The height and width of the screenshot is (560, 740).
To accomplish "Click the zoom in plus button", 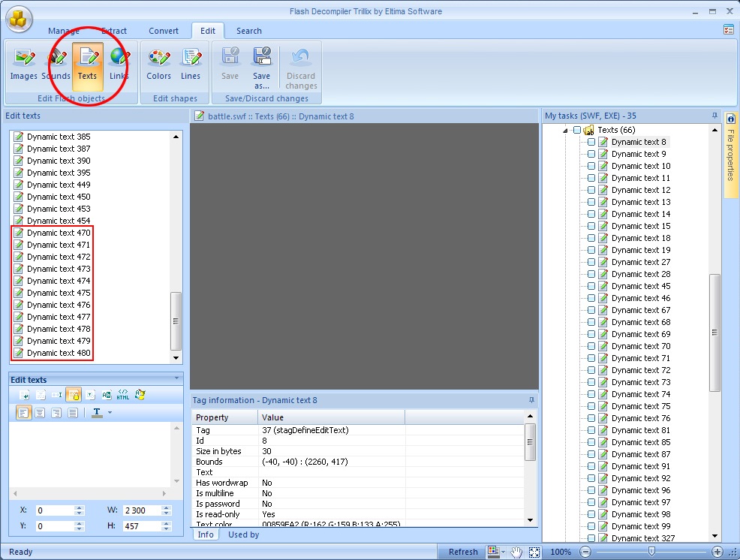I will point(717,552).
